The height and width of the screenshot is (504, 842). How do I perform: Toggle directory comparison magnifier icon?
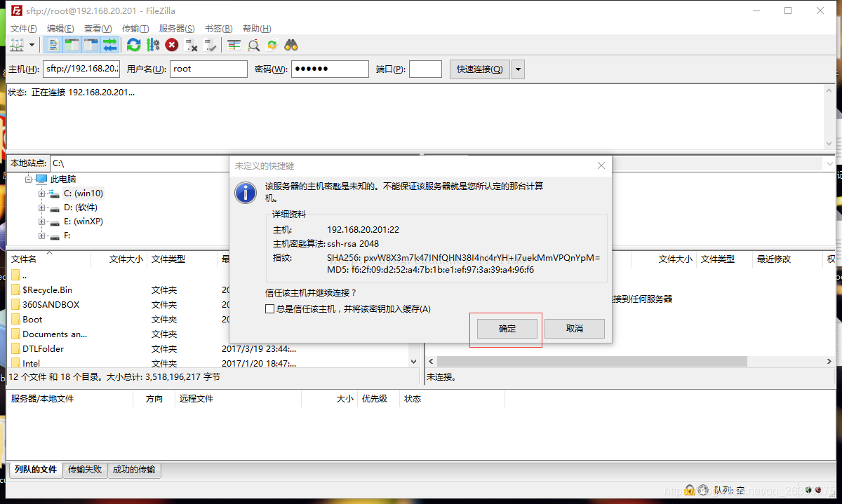253,45
